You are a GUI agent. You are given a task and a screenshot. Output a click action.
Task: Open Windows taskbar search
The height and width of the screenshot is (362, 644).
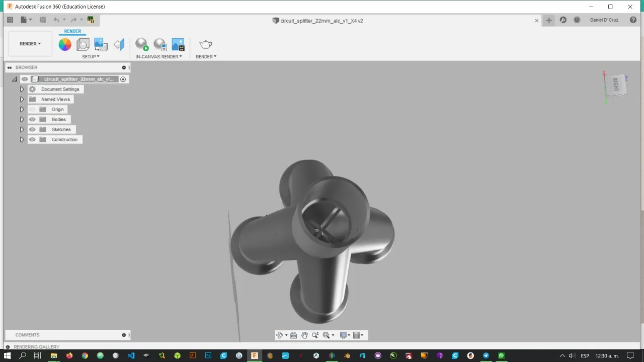click(23, 355)
